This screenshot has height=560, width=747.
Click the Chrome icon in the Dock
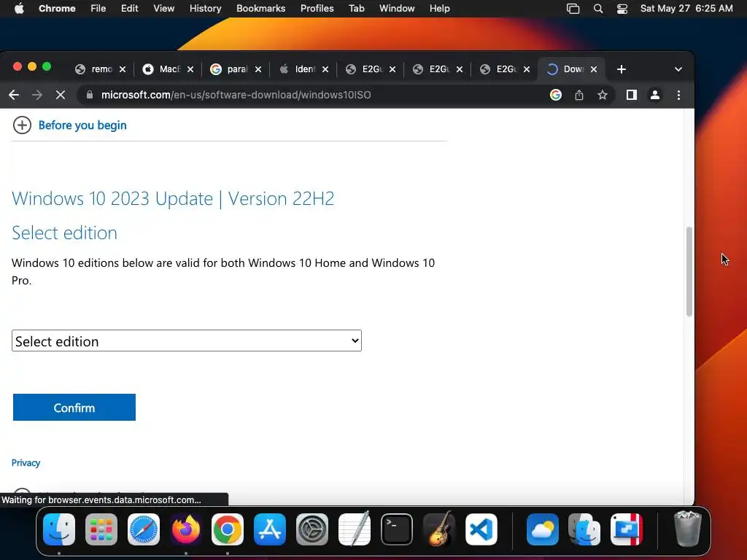click(x=228, y=529)
